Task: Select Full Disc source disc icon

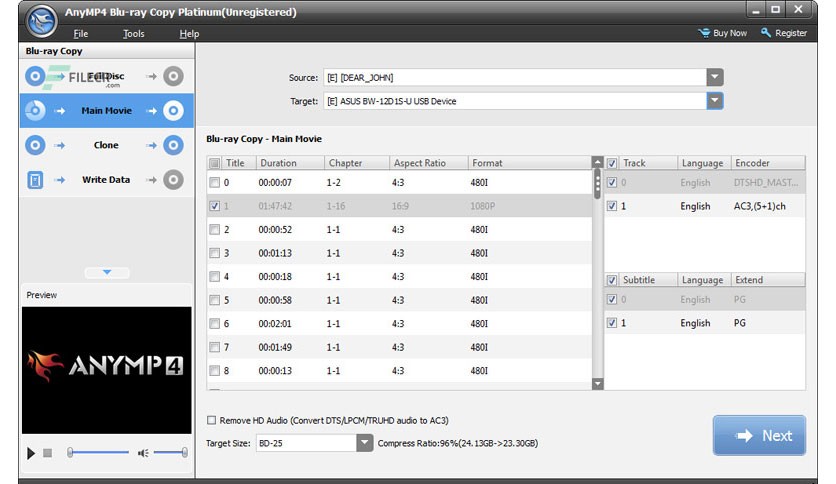Action: [35, 76]
